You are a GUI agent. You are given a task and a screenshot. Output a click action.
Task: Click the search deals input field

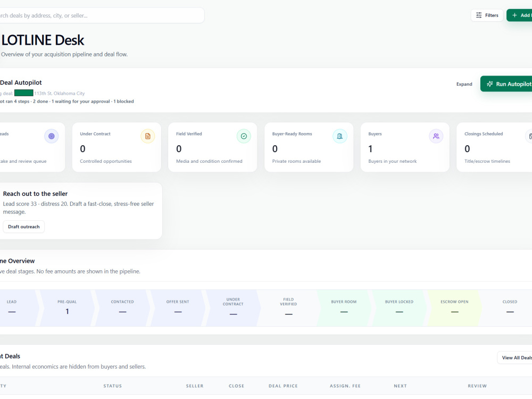pos(102,15)
